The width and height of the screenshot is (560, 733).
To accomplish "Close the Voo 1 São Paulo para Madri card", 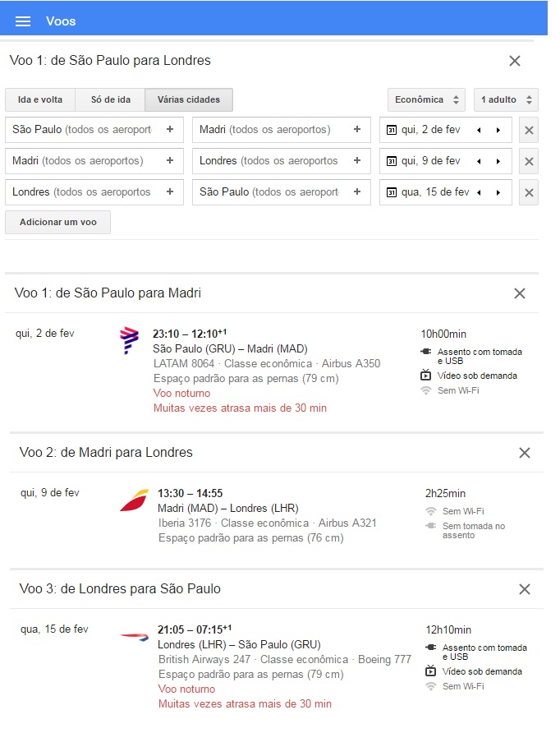I will [x=520, y=293].
